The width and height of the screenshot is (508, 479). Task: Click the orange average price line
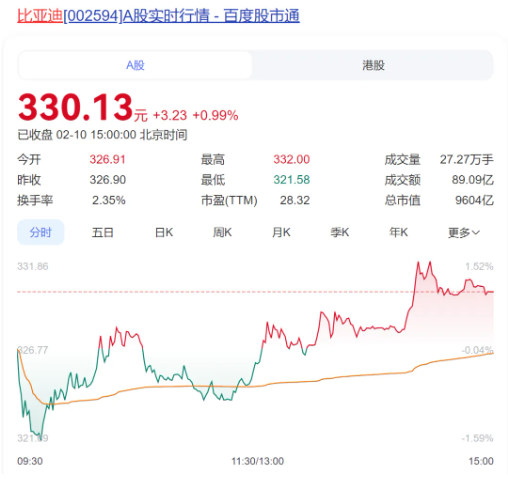pos(333,377)
